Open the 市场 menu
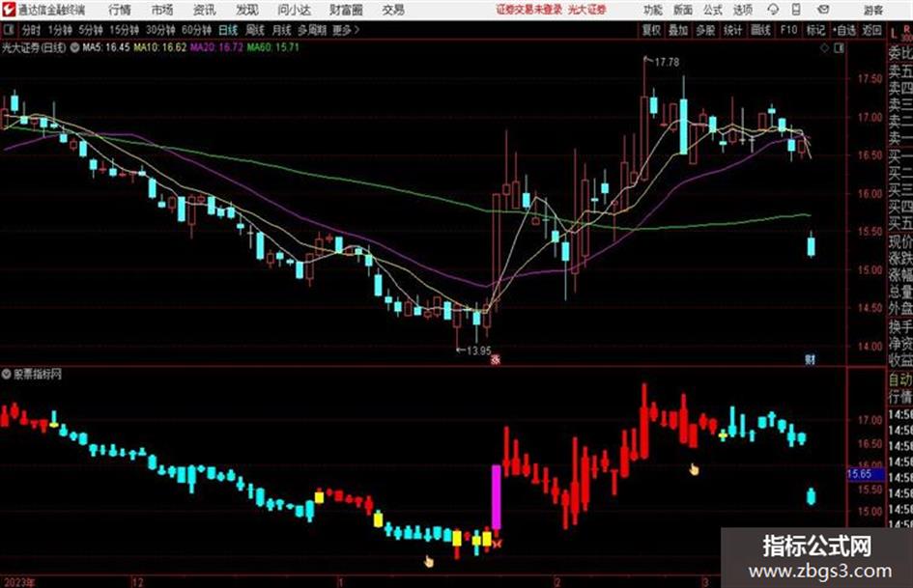913x588 pixels. (162, 10)
